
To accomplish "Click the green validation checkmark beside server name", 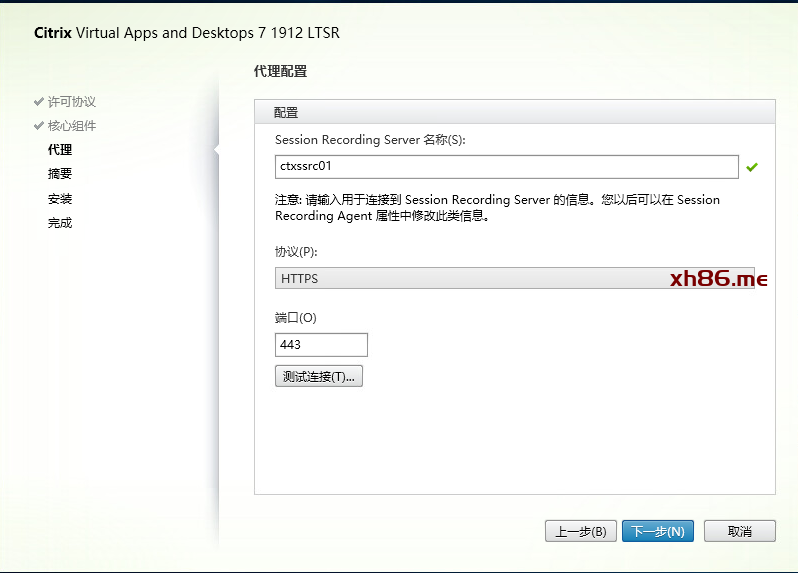I will (x=752, y=167).
